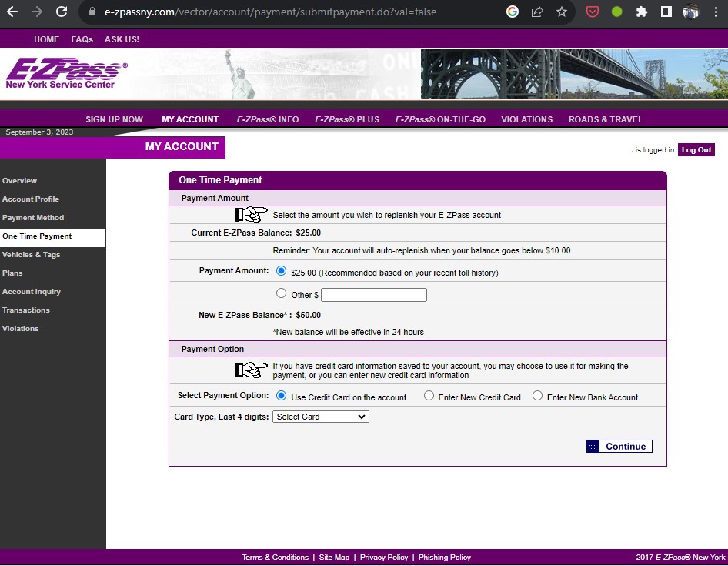Open SIGN UP NOW in navigation
This screenshot has height=566, width=728.
coord(114,119)
